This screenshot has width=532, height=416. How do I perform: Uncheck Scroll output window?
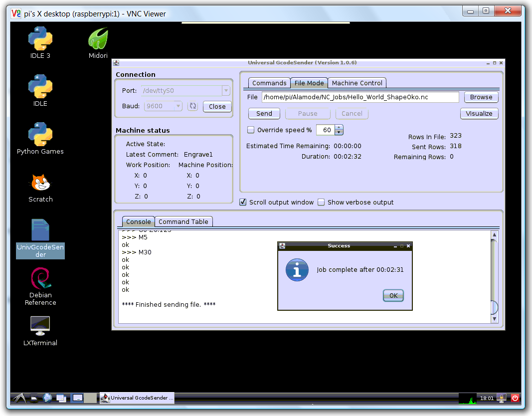tap(243, 203)
